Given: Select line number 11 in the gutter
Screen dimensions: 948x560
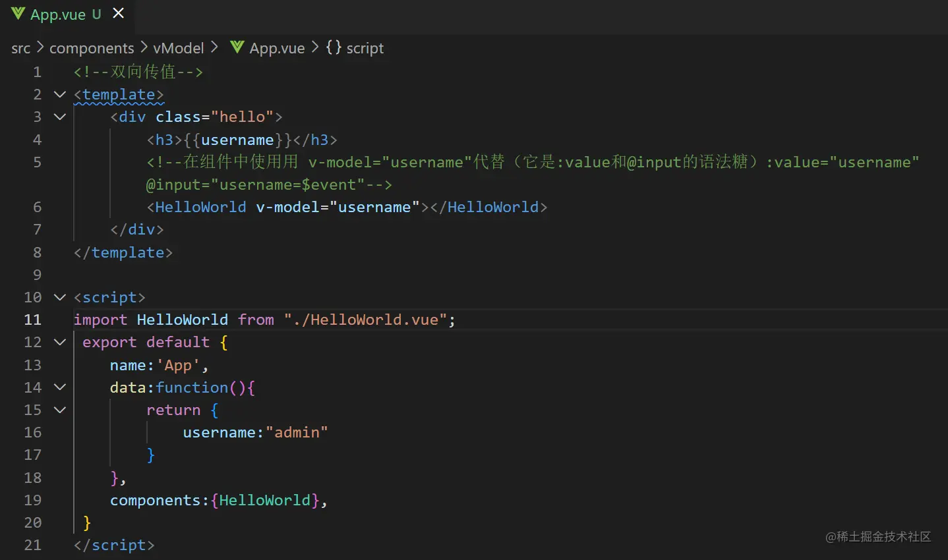Looking at the screenshot, I should [x=33, y=320].
